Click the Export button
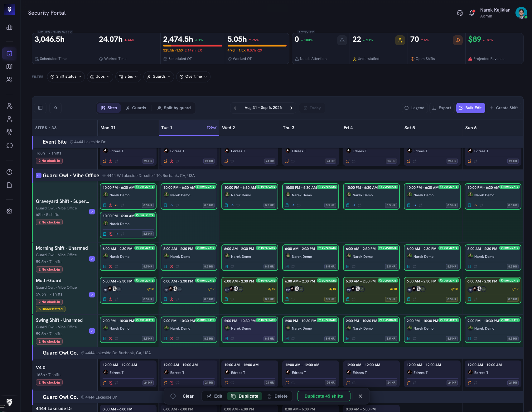The height and width of the screenshot is (412, 532). (x=442, y=108)
